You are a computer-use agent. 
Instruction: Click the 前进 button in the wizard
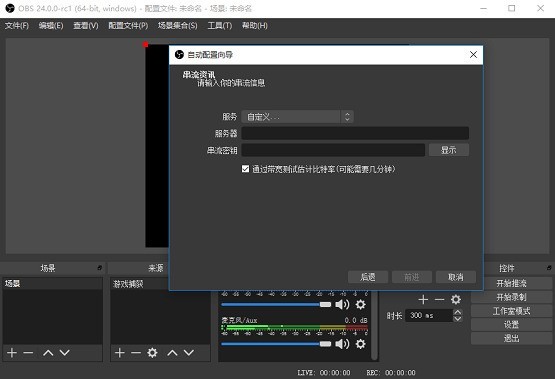tap(412, 277)
